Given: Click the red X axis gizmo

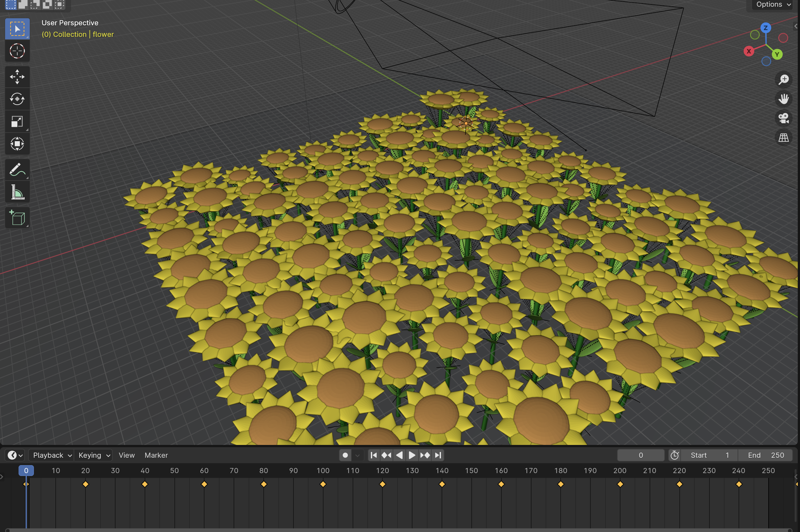Looking at the screenshot, I should point(749,51).
